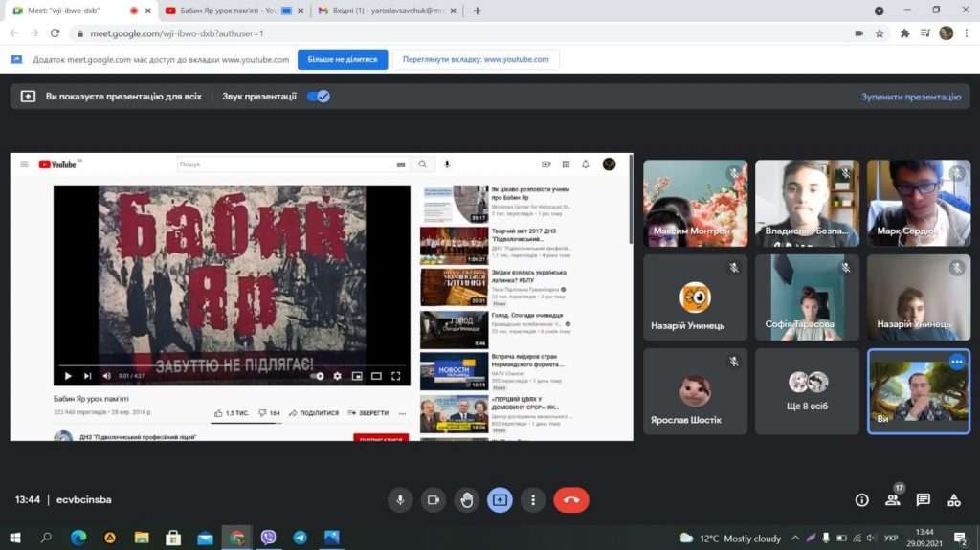Screen dimensions: 980x550
Task: Use YouTube voice search microphone
Action: point(447,165)
